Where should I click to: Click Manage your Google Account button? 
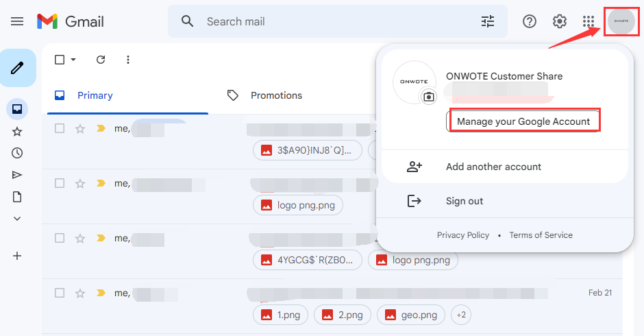point(523,121)
